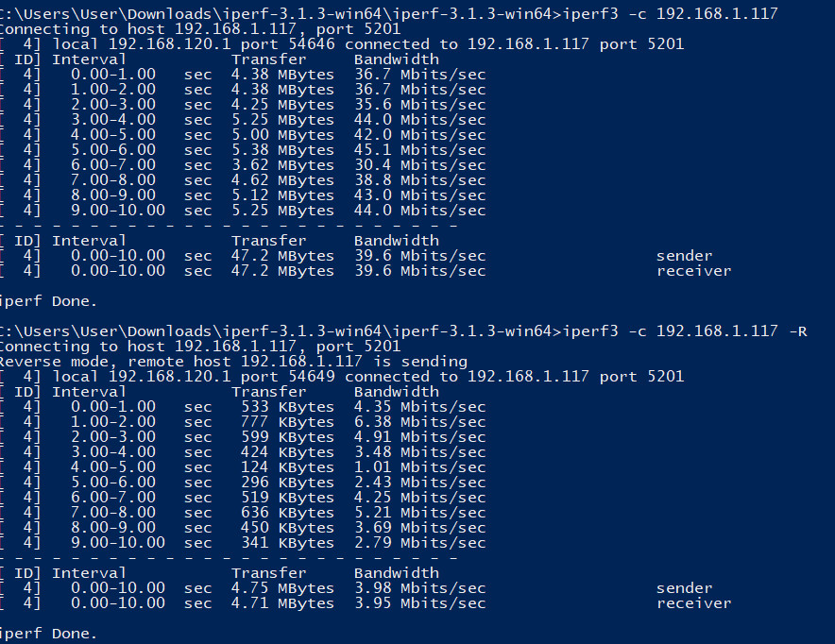
Task: Click the 'Reverse mode, remote host' line
Action: pos(233,362)
